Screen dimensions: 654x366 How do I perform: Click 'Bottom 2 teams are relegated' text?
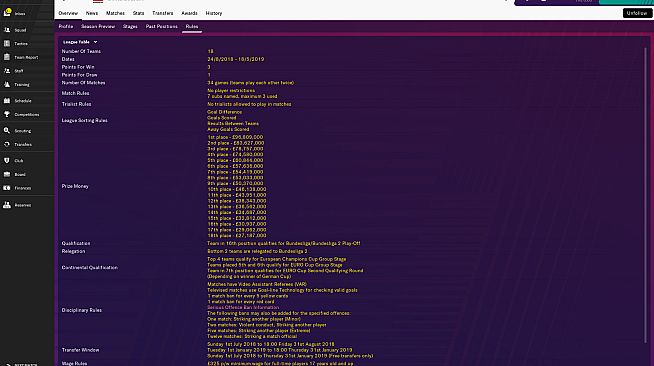pos(257,251)
